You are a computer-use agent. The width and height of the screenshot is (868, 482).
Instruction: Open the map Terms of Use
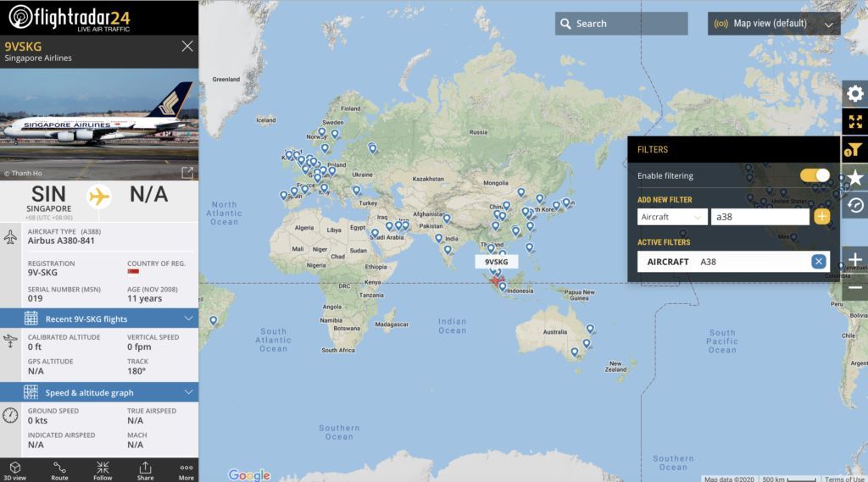[844, 479]
